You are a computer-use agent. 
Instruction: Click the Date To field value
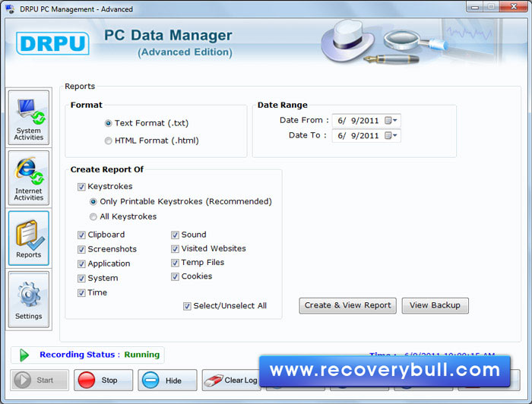(358, 136)
